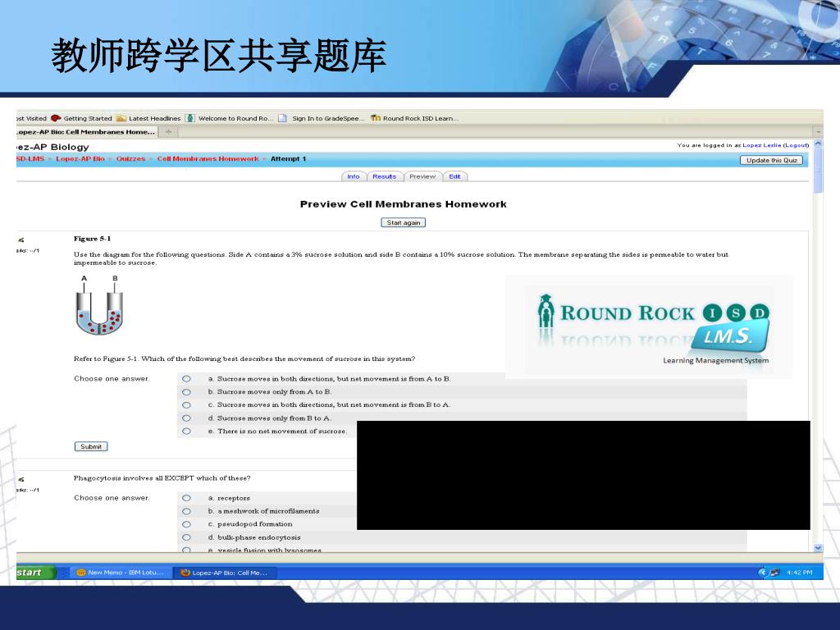Follow the Lopez-AP Bio breadcrumb link

[x=80, y=158]
